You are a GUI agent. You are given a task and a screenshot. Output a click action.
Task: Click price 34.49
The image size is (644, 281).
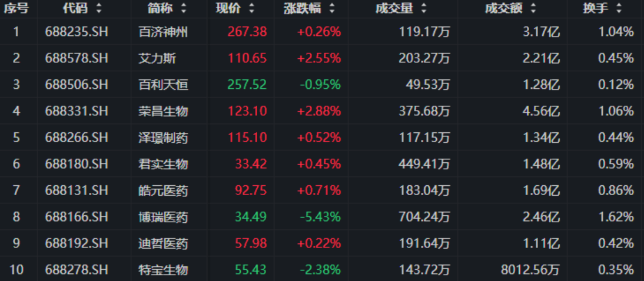click(251, 216)
